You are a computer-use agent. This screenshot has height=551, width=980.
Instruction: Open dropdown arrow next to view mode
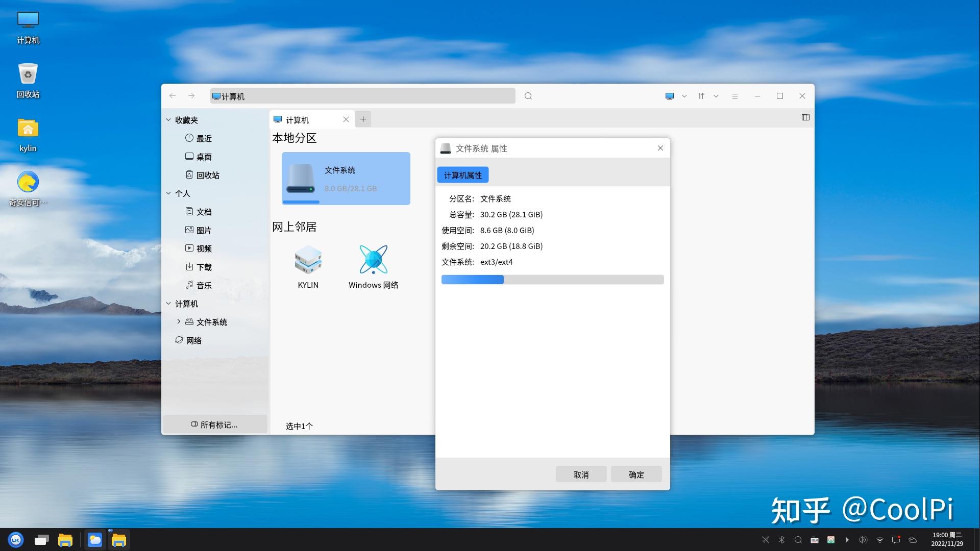click(684, 96)
